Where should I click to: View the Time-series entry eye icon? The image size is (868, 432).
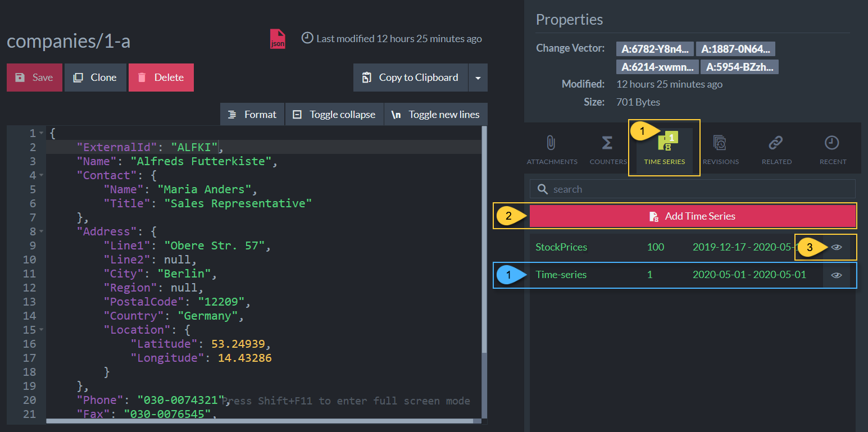coord(837,275)
